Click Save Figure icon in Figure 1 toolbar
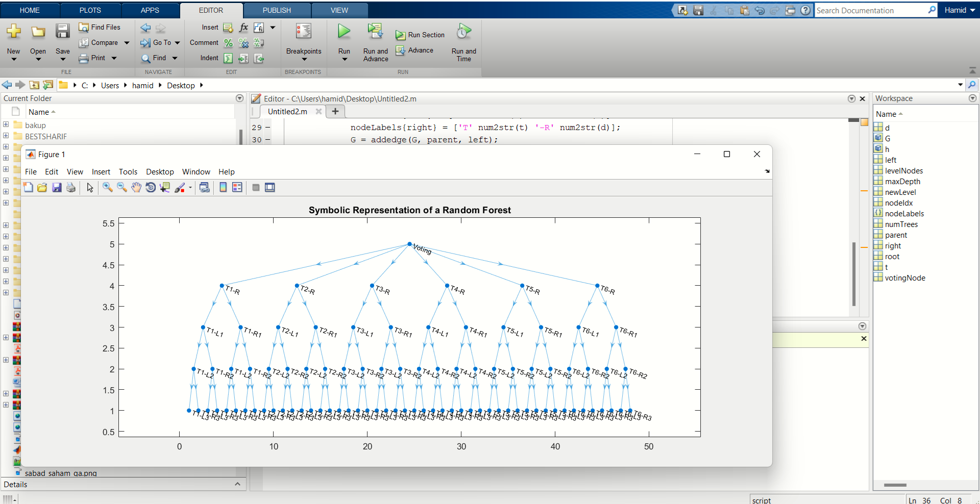 [57, 188]
